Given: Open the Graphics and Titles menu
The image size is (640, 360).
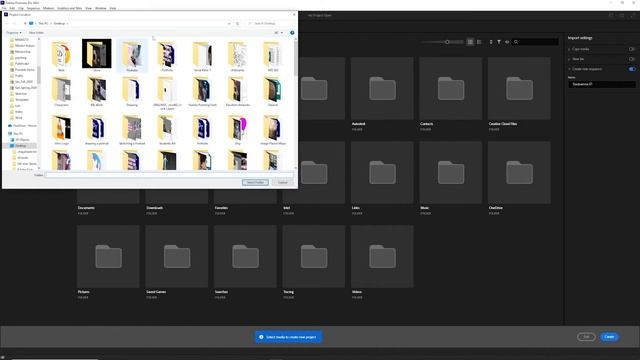Looking at the screenshot, I should 69,8.
